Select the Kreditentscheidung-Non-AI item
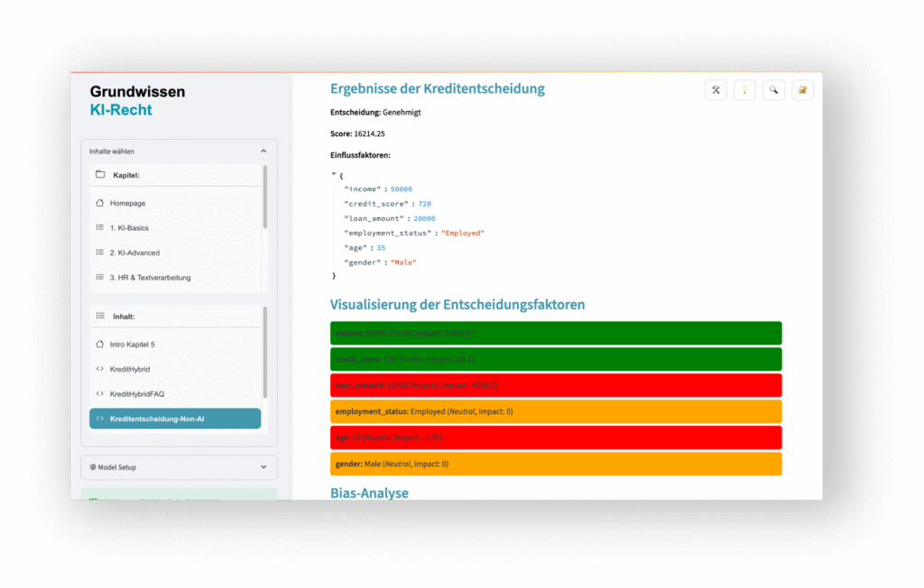 coord(175,418)
